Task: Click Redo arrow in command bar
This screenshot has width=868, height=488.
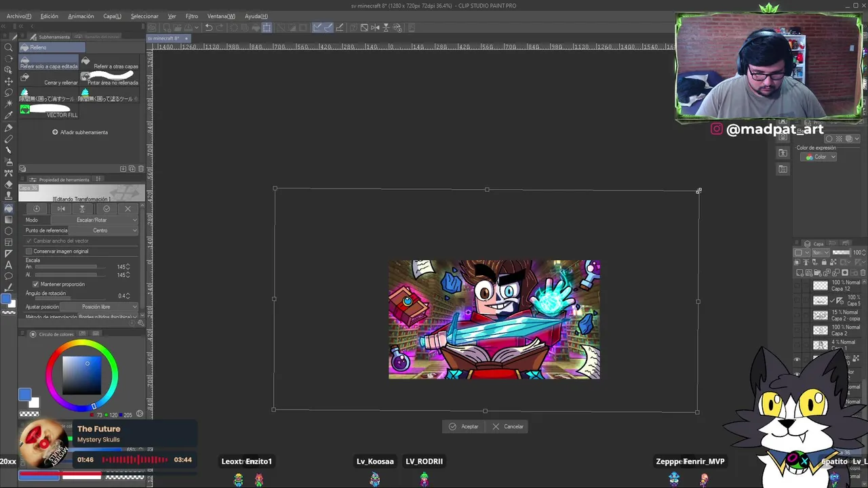Action: (220, 28)
